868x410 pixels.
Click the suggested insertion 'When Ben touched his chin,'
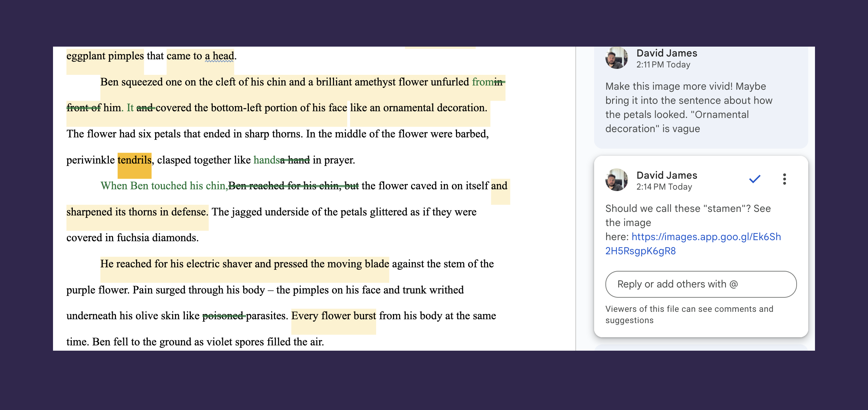164,186
